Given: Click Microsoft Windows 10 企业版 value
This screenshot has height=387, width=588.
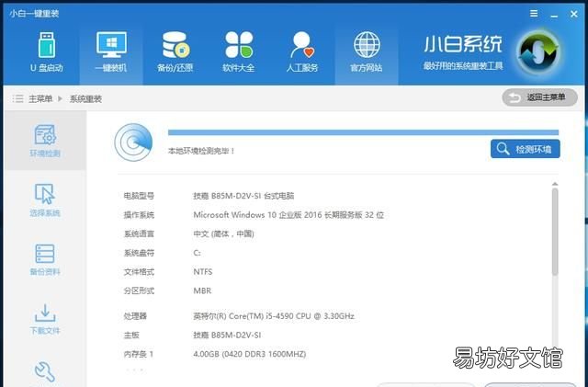Looking at the screenshot, I should pos(288,215).
